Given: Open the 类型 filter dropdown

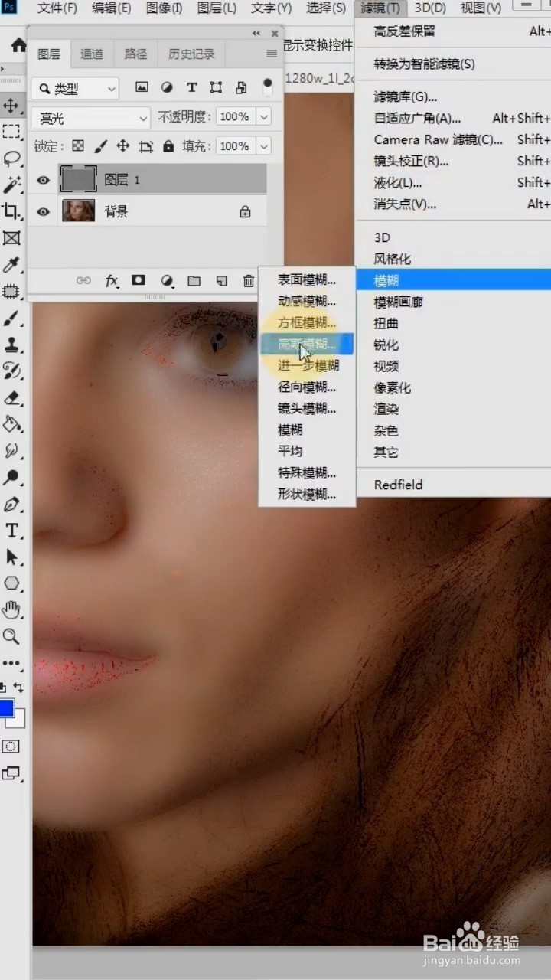Looking at the screenshot, I should coord(75,89).
